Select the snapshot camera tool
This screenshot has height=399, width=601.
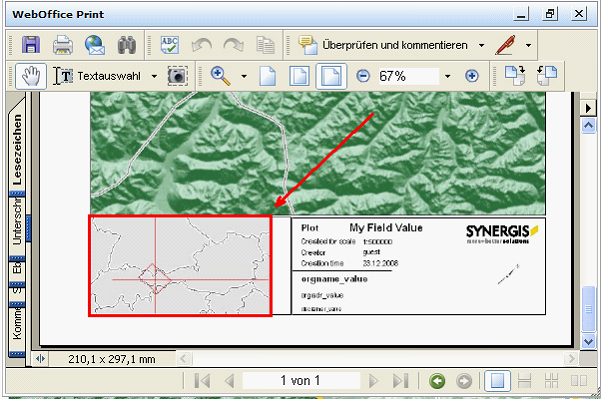[x=177, y=76]
